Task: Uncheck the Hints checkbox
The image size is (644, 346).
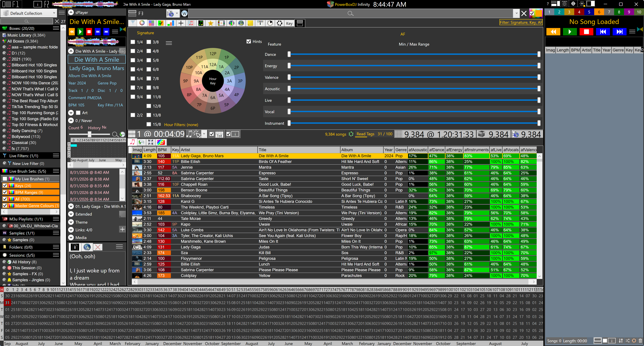Action: pyautogui.click(x=249, y=41)
